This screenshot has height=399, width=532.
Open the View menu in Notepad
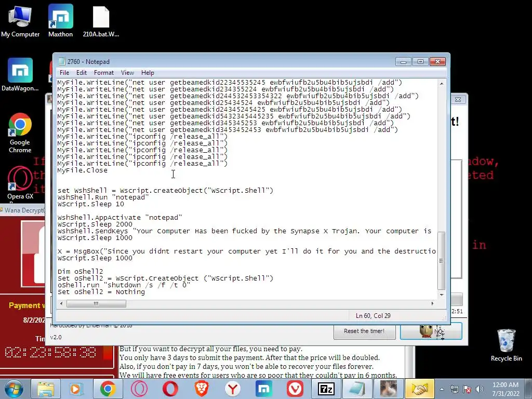pos(127,73)
